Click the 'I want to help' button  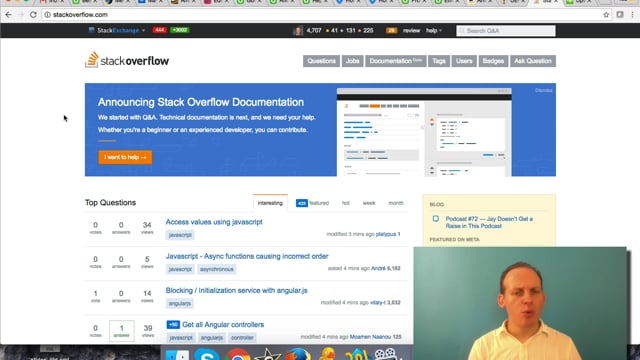click(125, 157)
